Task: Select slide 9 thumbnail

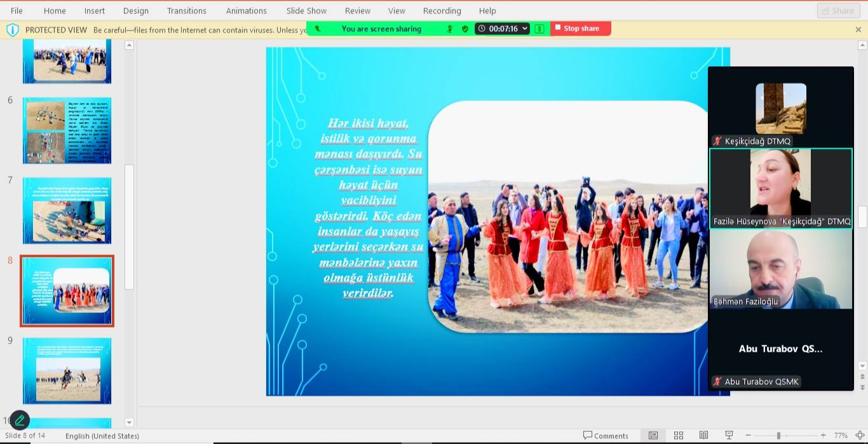Action: 67,370
